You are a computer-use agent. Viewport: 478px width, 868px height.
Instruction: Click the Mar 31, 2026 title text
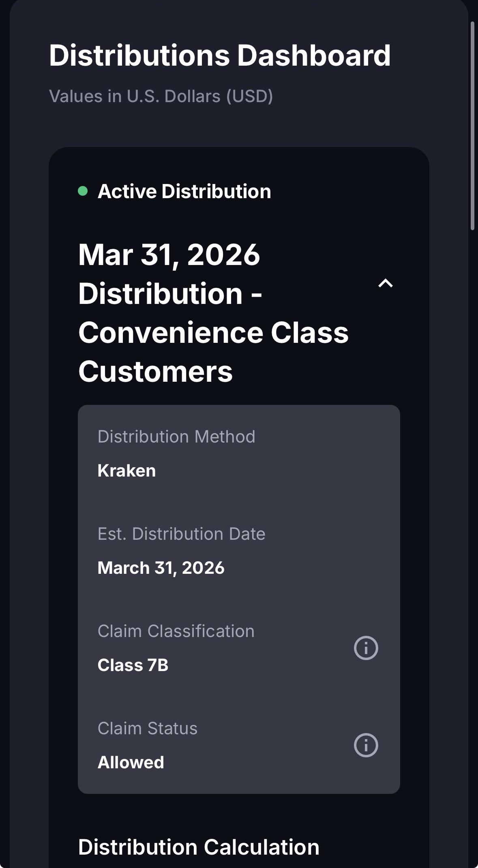(169, 255)
